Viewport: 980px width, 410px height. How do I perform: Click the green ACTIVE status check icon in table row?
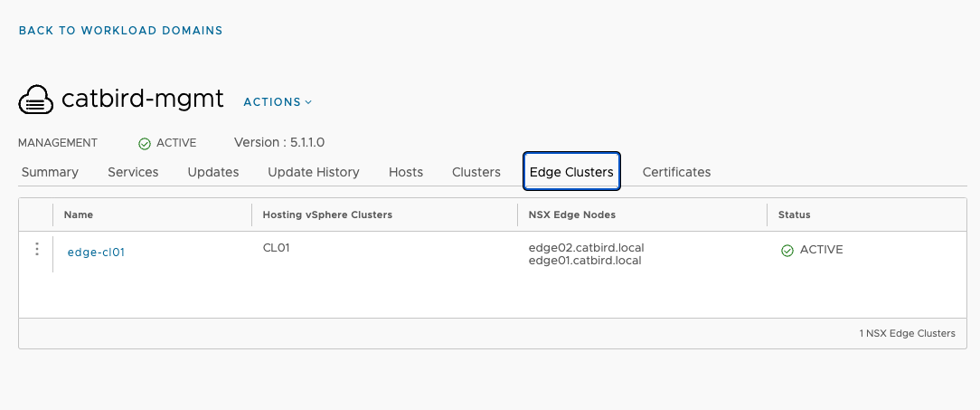click(x=787, y=251)
